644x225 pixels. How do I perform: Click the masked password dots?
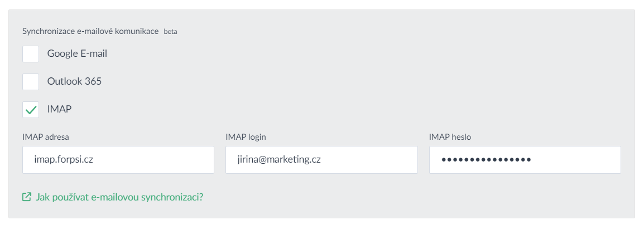[486, 160]
